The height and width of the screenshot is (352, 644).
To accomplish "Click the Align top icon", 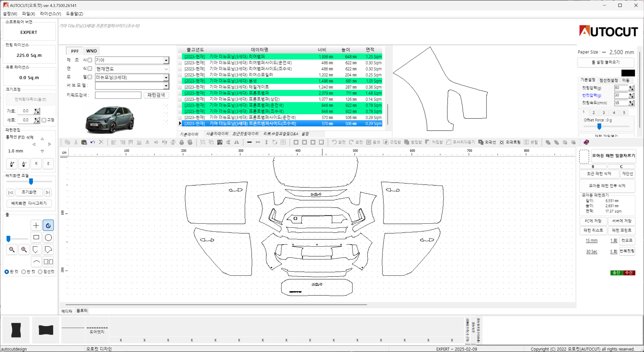I will coord(131,142).
